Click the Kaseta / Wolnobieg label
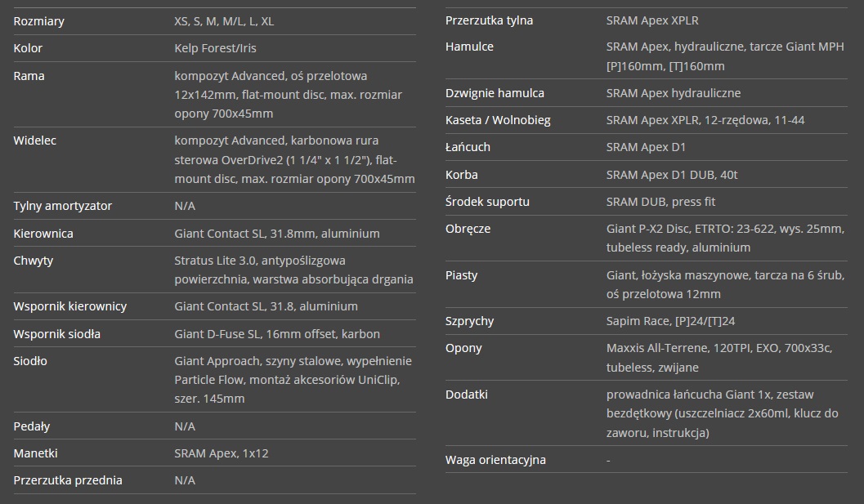The image size is (864, 504). 498,120
